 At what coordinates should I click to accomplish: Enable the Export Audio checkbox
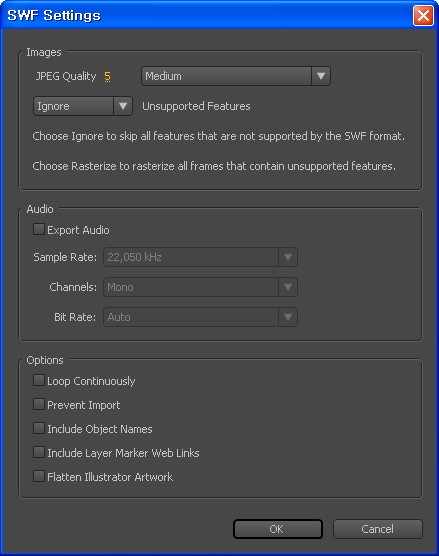pos(39,229)
